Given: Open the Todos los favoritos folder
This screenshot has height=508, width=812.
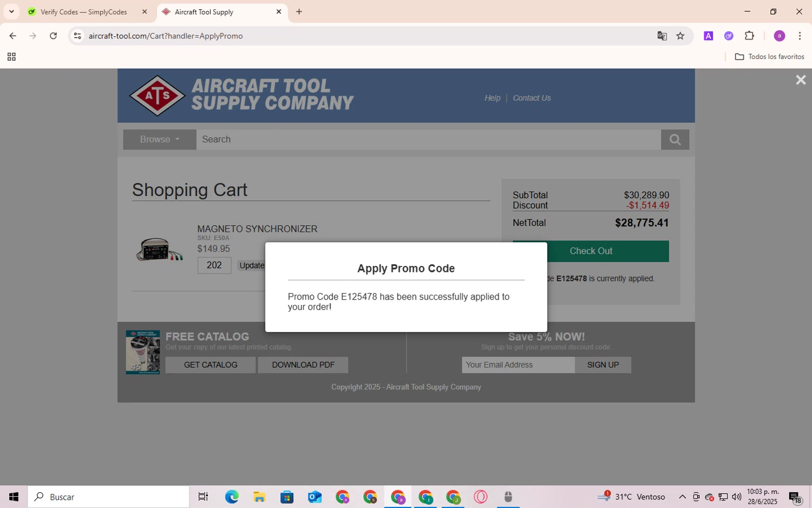Looking at the screenshot, I should tap(769, 57).
